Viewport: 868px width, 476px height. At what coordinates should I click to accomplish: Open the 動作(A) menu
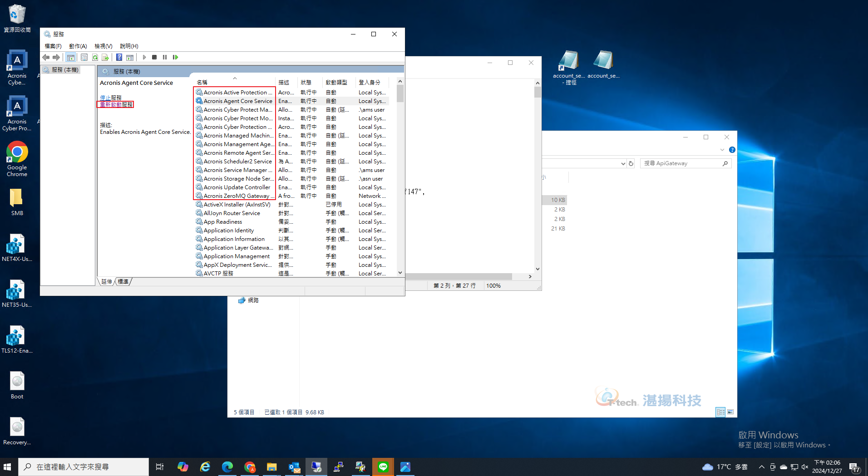(78, 46)
